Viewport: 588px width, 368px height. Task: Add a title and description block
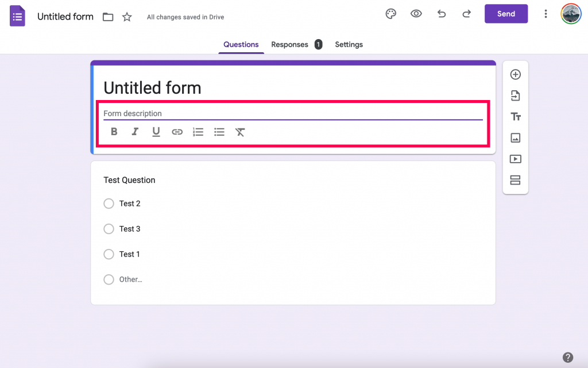click(x=515, y=116)
